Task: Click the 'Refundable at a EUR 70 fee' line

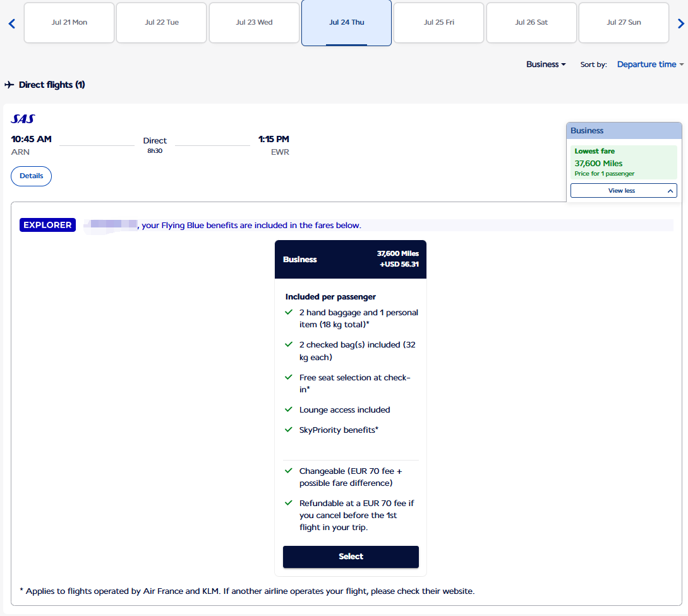Action: coord(356,515)
